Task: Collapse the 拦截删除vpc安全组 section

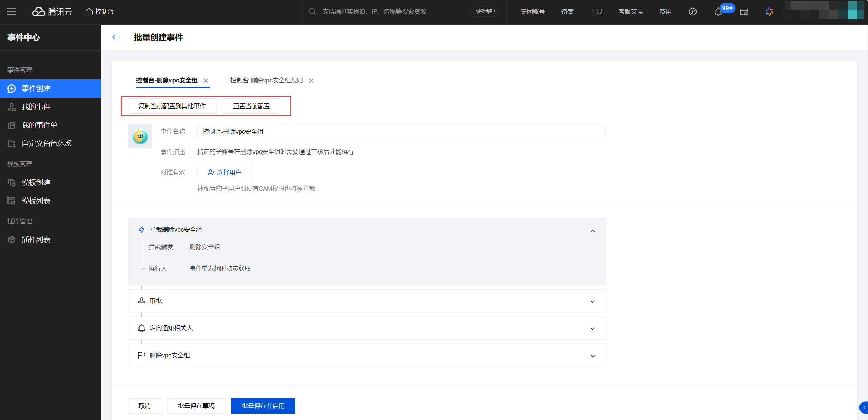Action: 592,231
